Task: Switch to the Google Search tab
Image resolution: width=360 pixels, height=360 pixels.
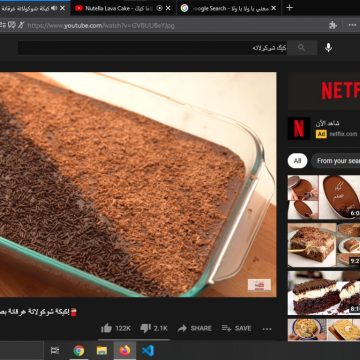Action: point(229,8)
